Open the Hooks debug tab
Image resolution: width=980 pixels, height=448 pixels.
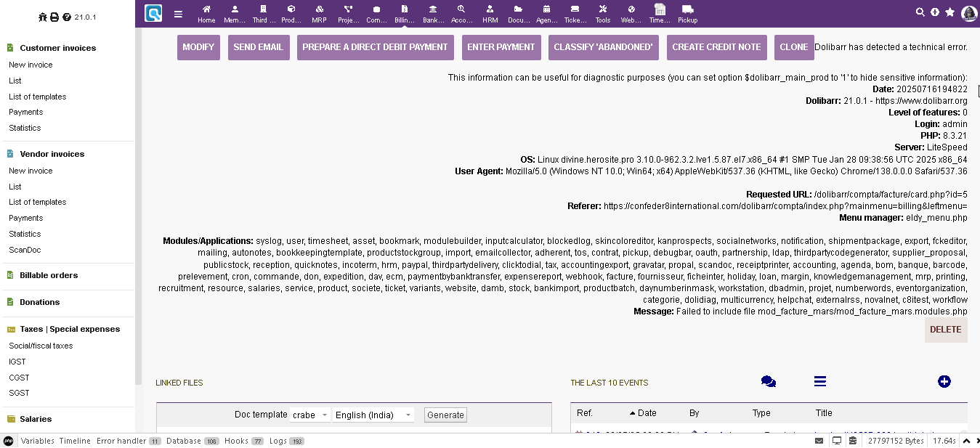pyautogui.click(x=244, y=441)
